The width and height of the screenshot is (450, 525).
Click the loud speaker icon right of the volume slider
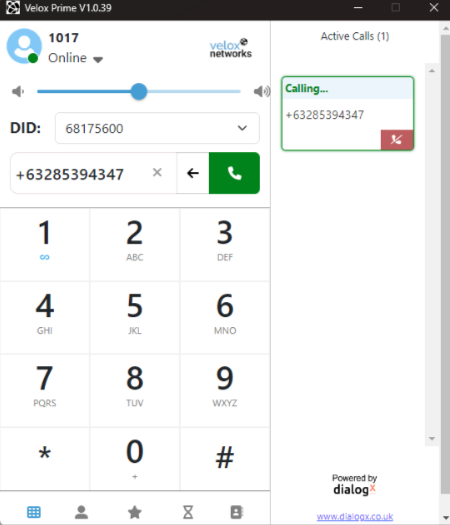262,91
